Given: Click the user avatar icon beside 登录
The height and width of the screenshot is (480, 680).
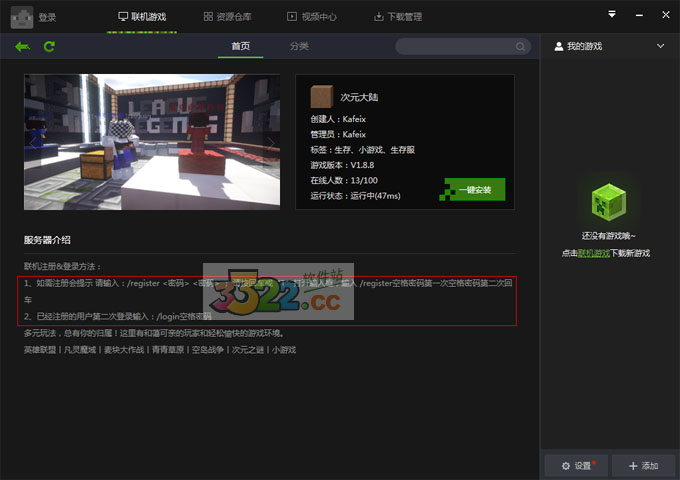Looking at the screenshot, I should [x=22, y=17].
